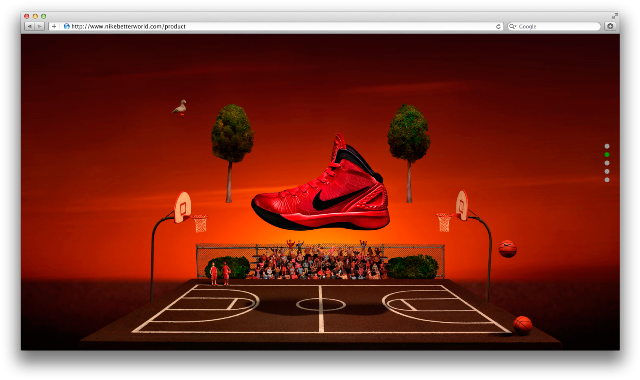This screenshot has height=380, width=640.
Task: Go back with the Safari back arrow
Action: (30, 27)
